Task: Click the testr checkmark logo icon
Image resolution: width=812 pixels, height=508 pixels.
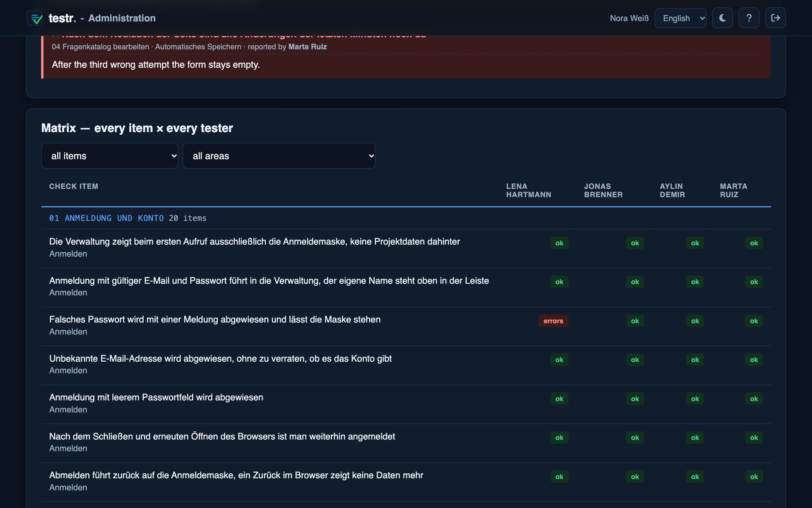Action: (35, 18)
